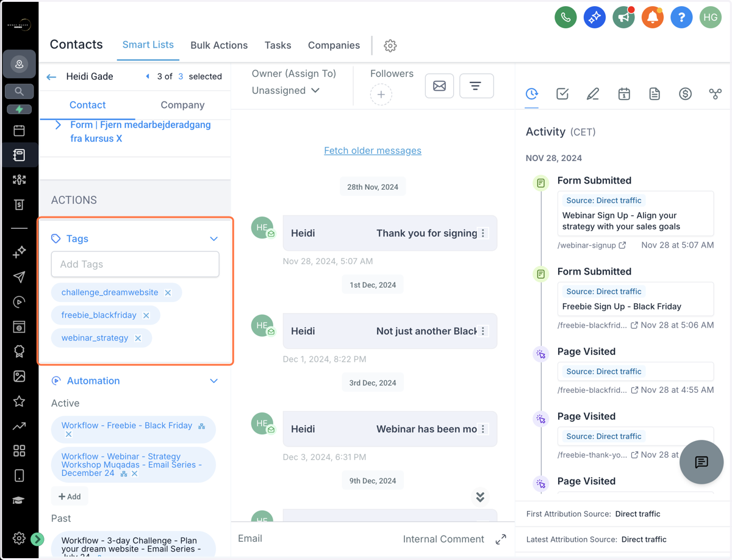Click the Fetch older messages link
Screen dimensions: 732x560
pyautogui.click(x=373, y=151)
